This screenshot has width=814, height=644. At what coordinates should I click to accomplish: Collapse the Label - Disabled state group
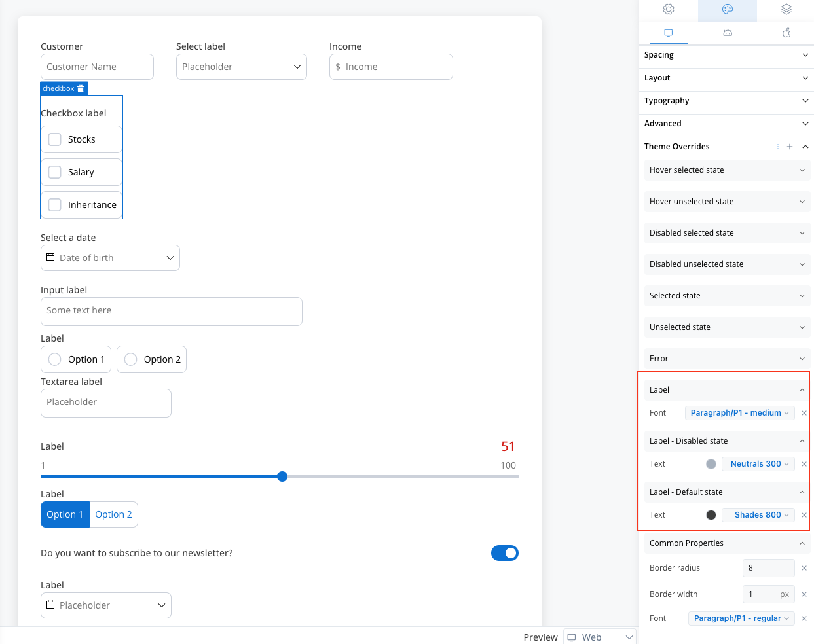(728, 441)
